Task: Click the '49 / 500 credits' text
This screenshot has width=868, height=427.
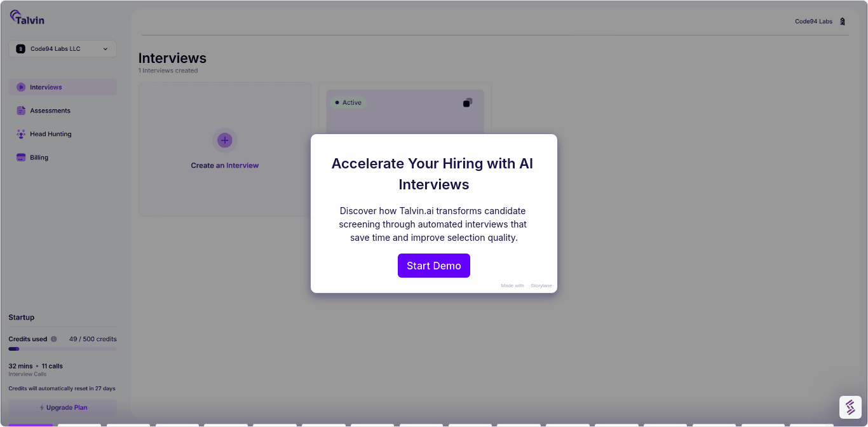Action: click(x=93, y=339)
